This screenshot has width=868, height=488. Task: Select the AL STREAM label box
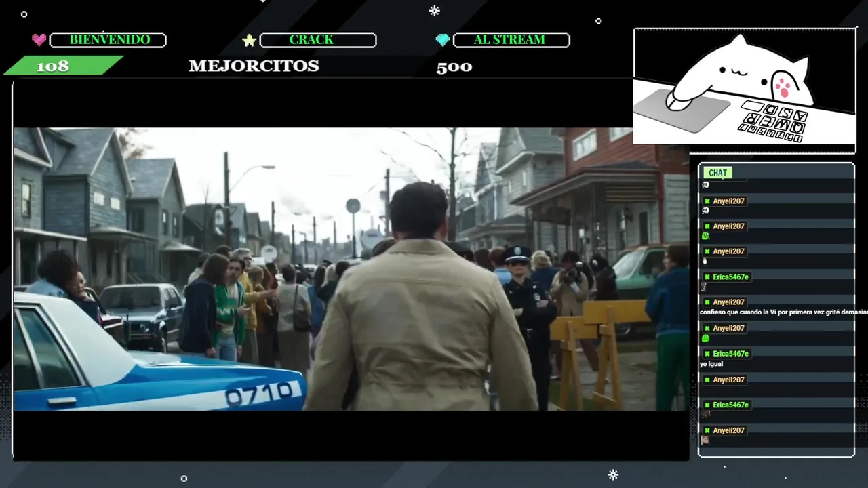coord(511,40)
